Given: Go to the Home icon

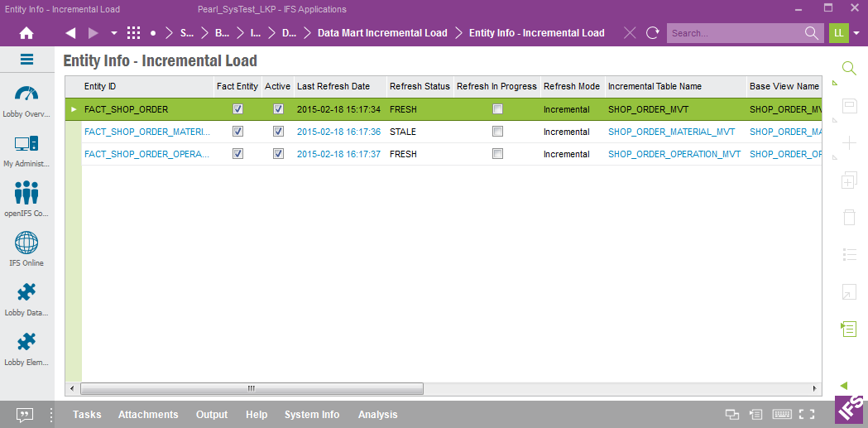Looking at the screenshot, I should [x=26, y=33].
